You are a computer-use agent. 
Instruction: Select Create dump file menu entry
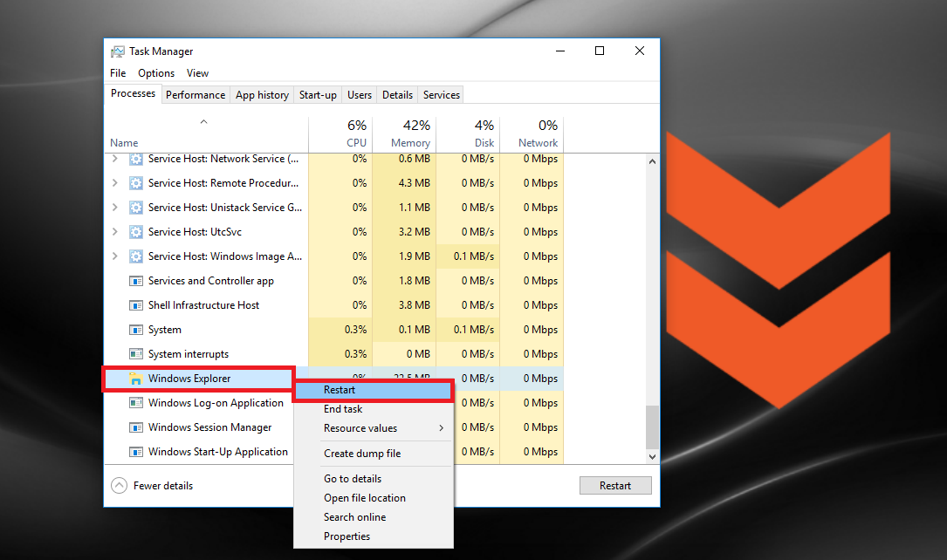click(x=374, y=454)
